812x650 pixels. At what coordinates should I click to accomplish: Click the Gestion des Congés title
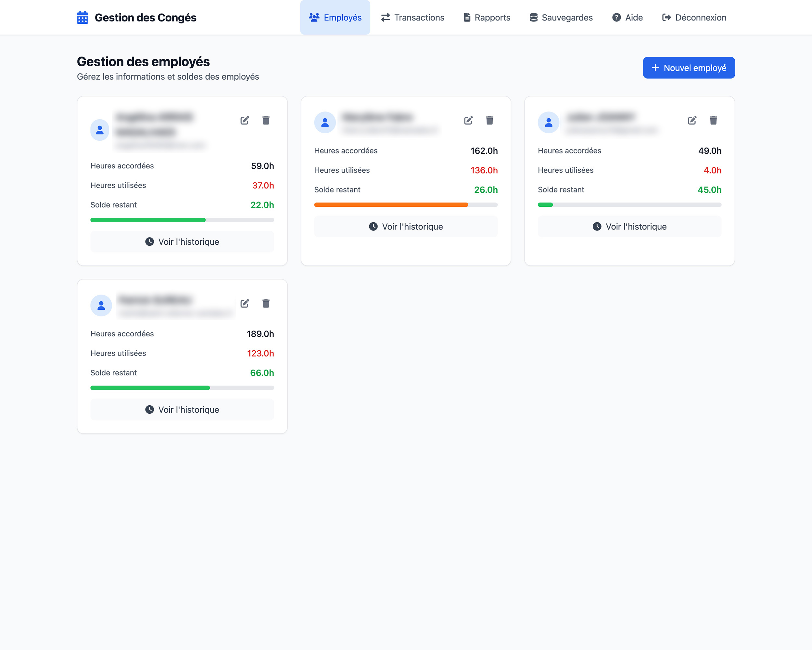coord(146,17)
